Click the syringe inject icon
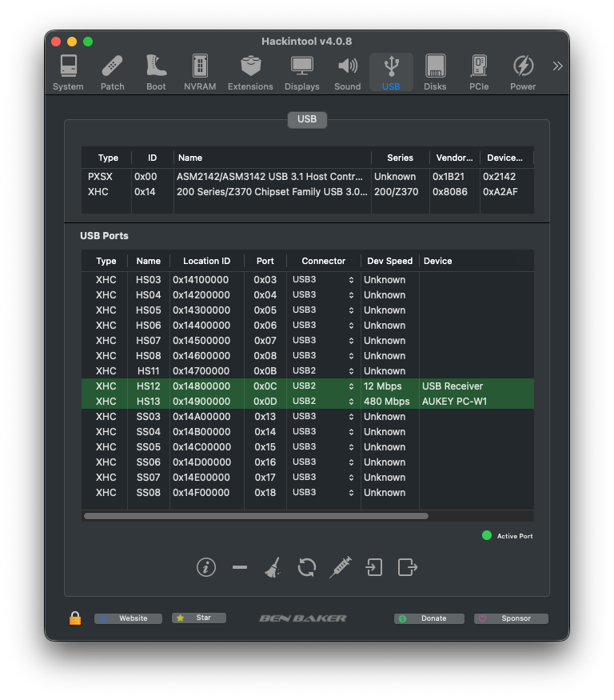614x700 pixels. (341, 567)
